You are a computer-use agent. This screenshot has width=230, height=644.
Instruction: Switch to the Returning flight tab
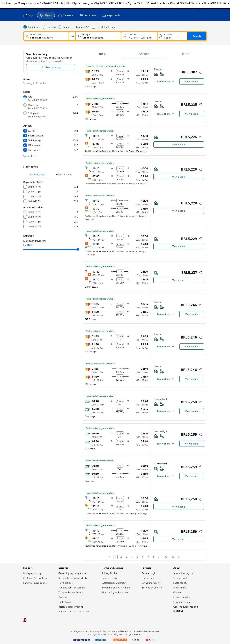64,174
